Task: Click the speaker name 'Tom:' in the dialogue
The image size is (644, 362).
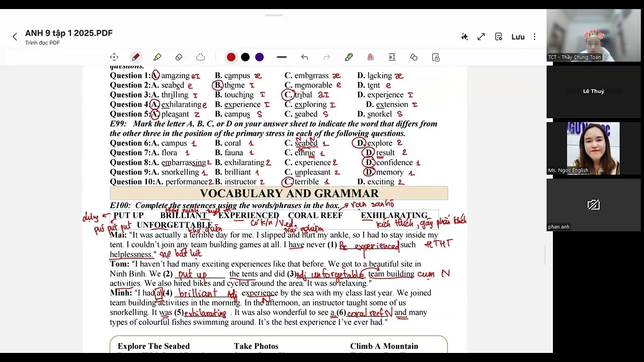Action: pos(120,264)
